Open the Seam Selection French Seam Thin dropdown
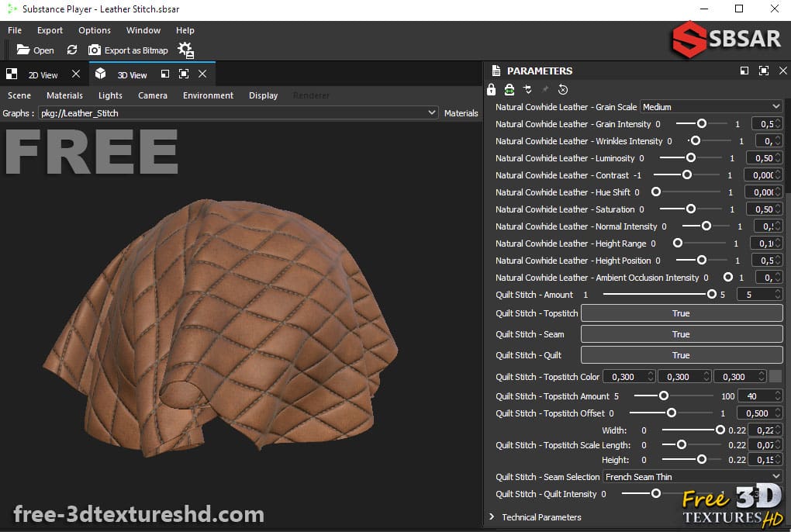Viewport: 791px width, 532px height. pos(693,476)
